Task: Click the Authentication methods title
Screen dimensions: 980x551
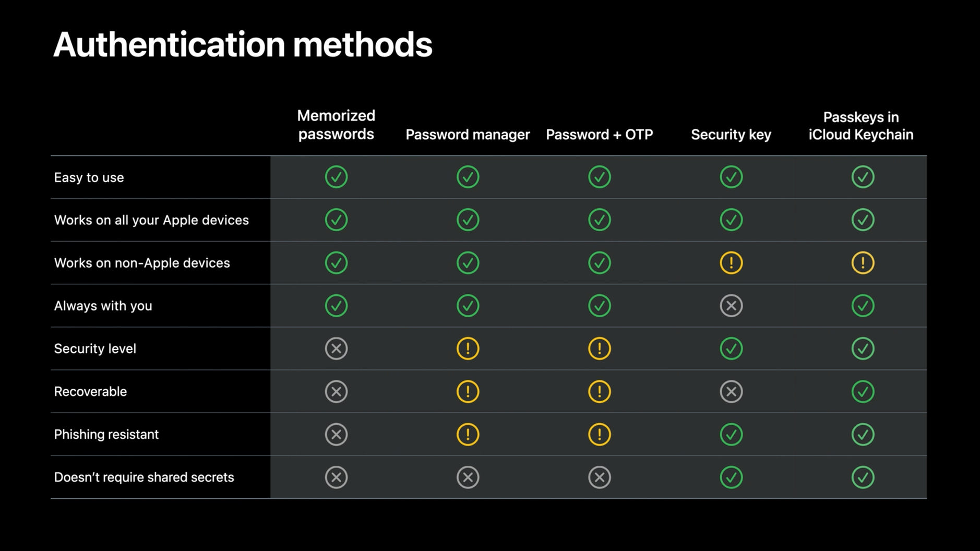Action: click(x=243, y=44)
